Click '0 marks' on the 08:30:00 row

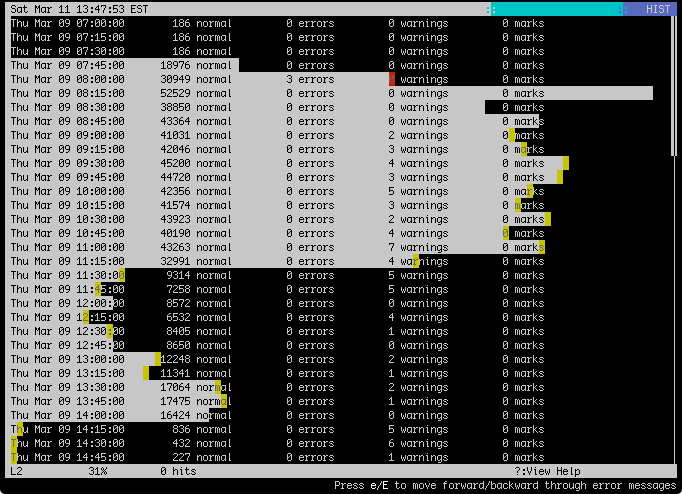(x=523, y=107)
